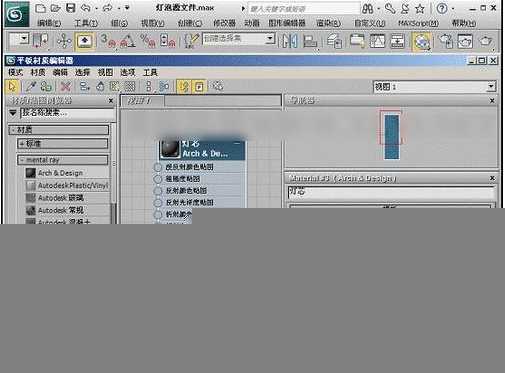The image size is (505, 373).
Task: Open the Edit menu in main menu bar
Action: 49,23
